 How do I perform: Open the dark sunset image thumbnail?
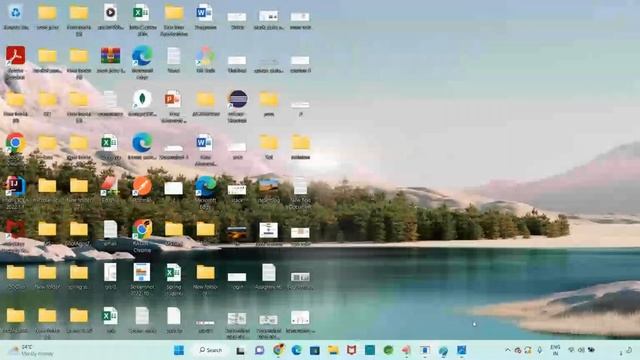tap(237, 233)
